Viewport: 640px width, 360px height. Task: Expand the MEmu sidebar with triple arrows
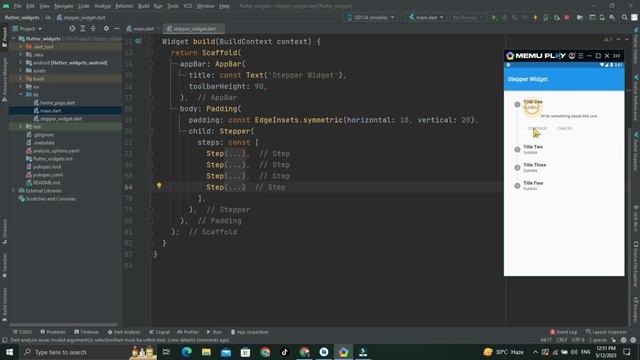617,56
